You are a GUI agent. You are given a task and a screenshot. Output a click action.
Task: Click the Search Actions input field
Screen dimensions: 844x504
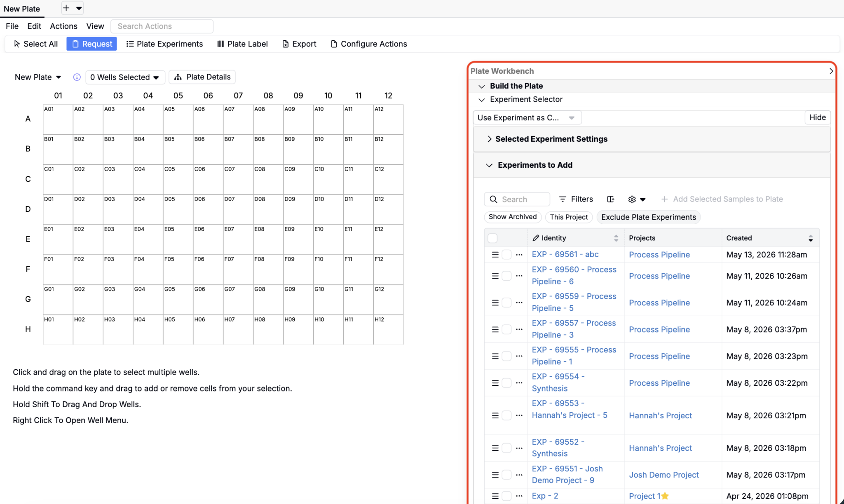point(162,26)
